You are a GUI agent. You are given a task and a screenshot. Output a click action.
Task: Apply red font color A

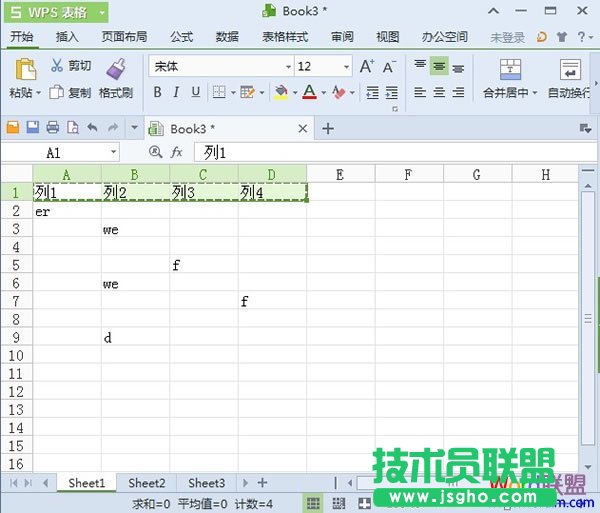click(310, 92)
